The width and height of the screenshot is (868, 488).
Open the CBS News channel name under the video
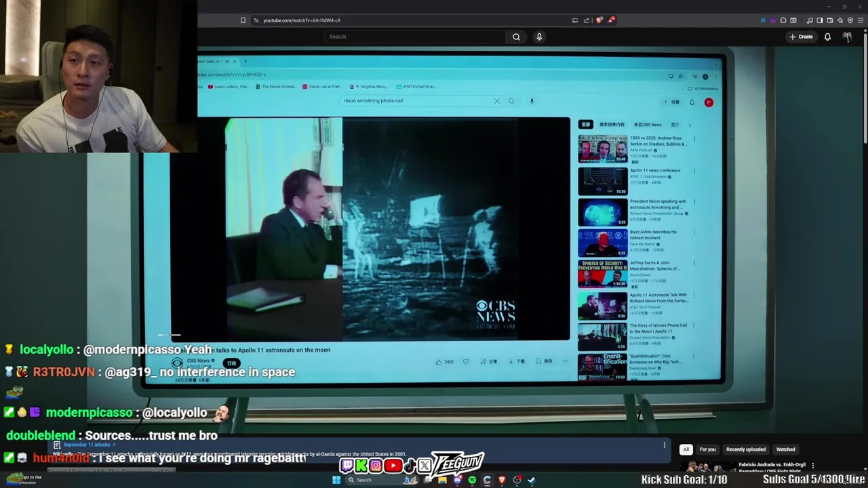(x=199, y=361)
